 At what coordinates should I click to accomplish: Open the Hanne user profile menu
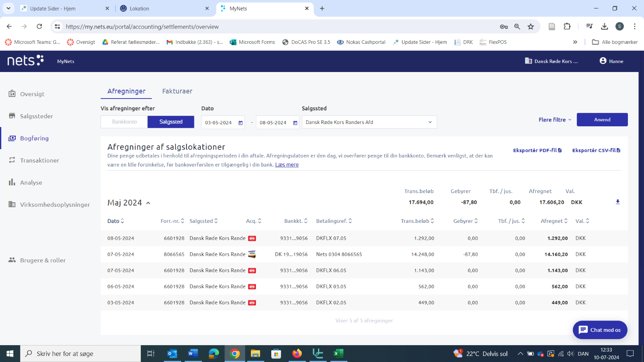611,61
